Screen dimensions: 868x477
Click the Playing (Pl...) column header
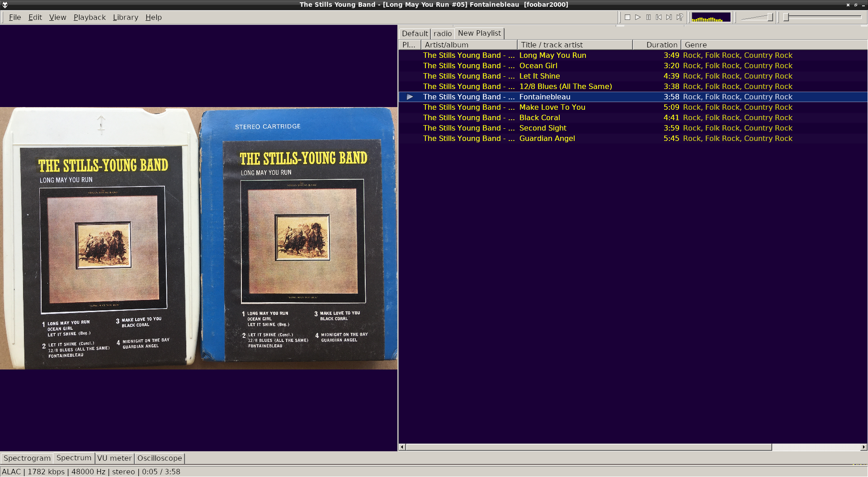click(x=410, y=45)
